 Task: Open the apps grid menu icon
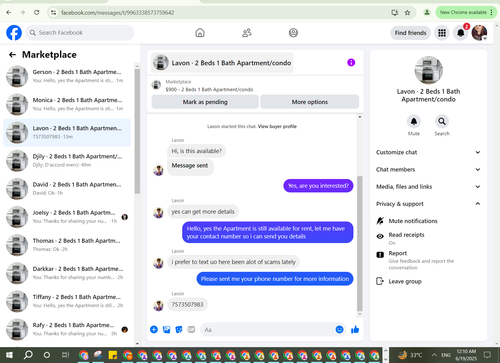442,33
